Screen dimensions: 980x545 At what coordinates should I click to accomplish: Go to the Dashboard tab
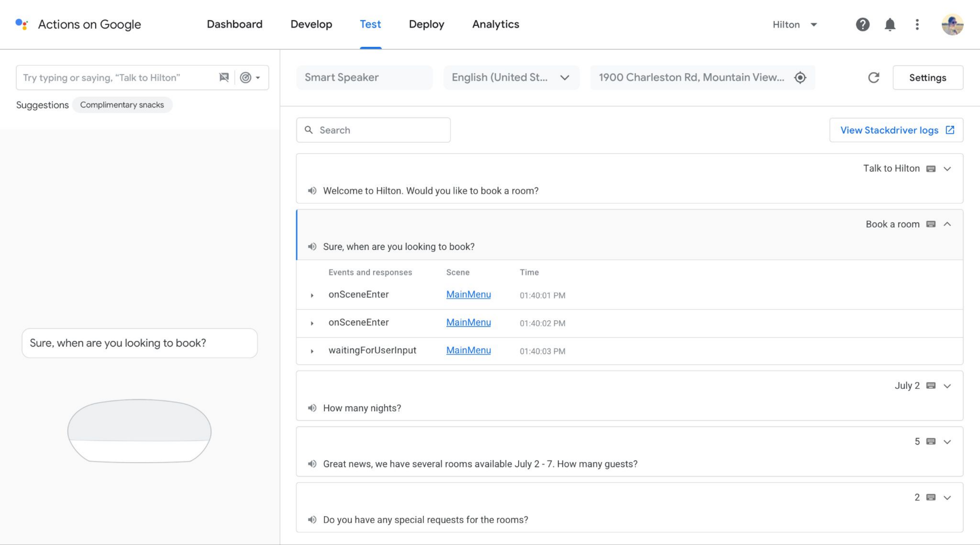click(234, 24)
